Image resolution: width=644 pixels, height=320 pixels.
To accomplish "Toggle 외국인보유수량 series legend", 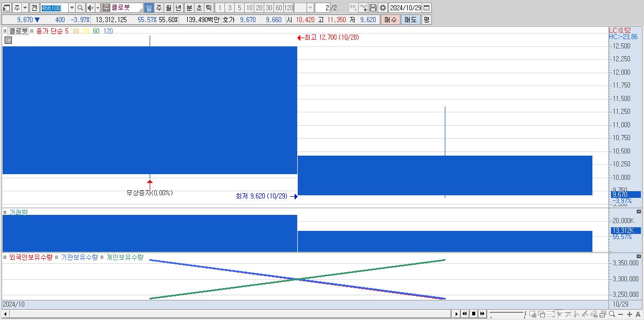I will [30, 257].
